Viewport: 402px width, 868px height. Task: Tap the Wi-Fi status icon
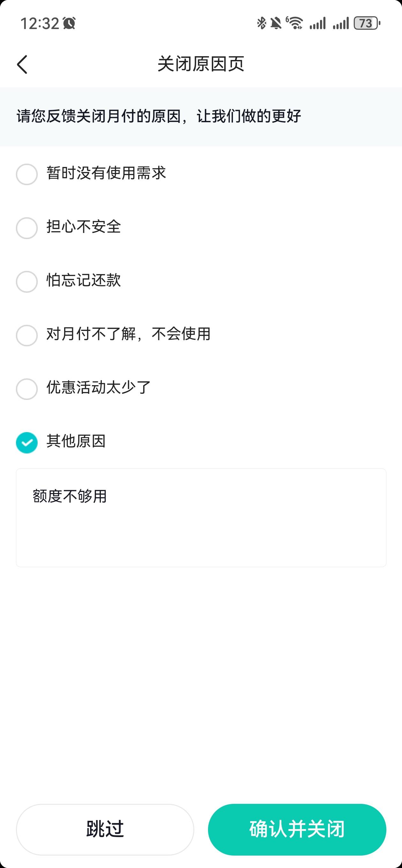pos(294,23)
